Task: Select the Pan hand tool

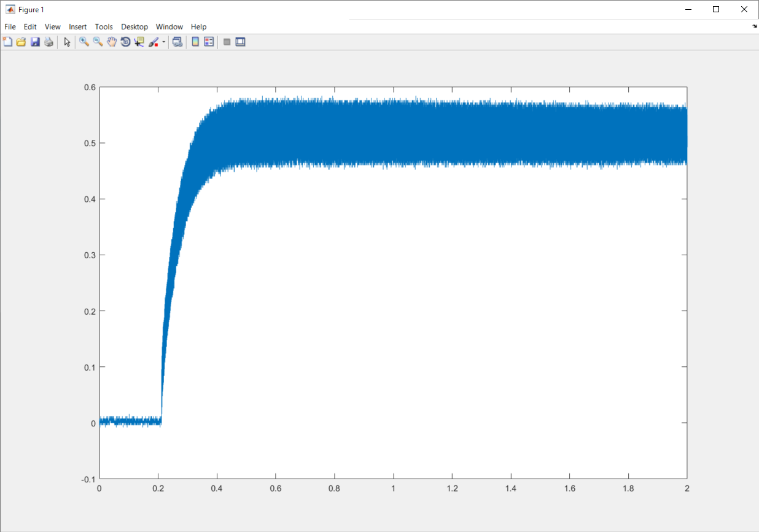Action: (112, 42)
